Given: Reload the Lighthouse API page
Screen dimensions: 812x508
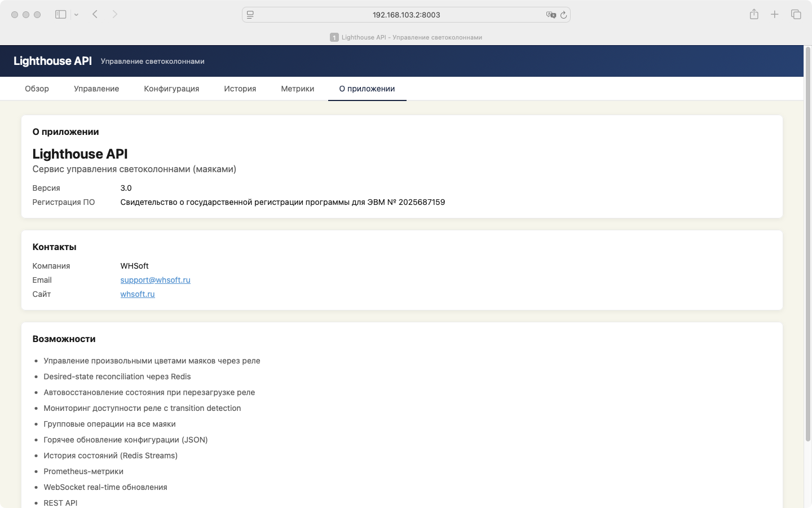Looking at the screenshot, I should pyautogui.click(x=563, y=15).
